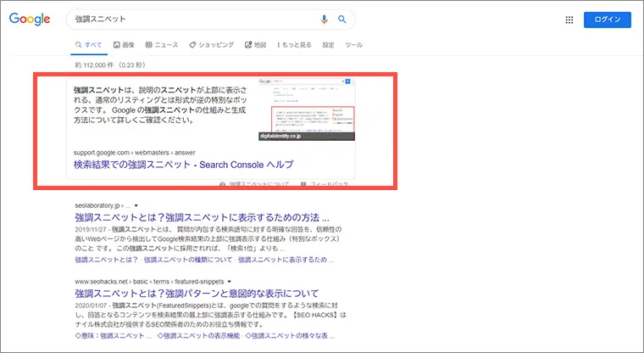
Task: Click the Google logo
Action: click(30, 19)
